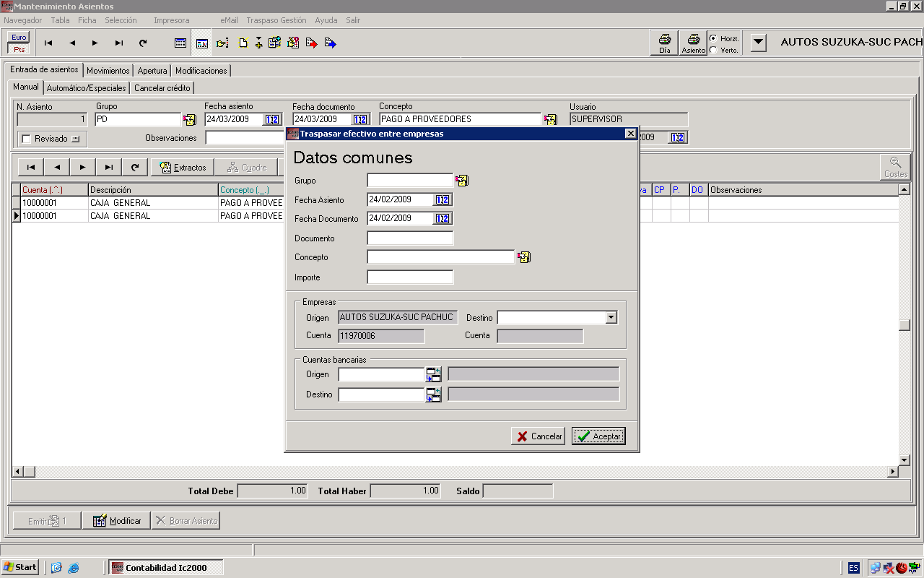Refresh records using top toolbar reload icon
The height and width of the screenshot is (578, 924).
click(143, 43)
